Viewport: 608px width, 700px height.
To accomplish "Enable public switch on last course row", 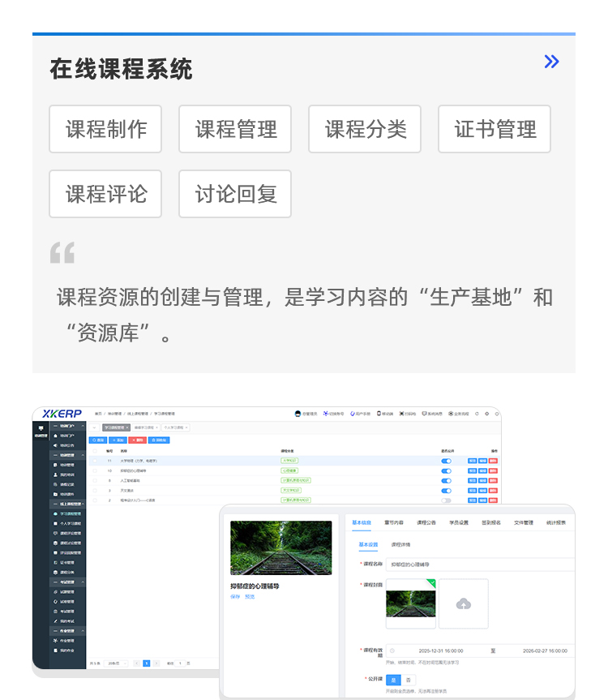I will (446, 500).
